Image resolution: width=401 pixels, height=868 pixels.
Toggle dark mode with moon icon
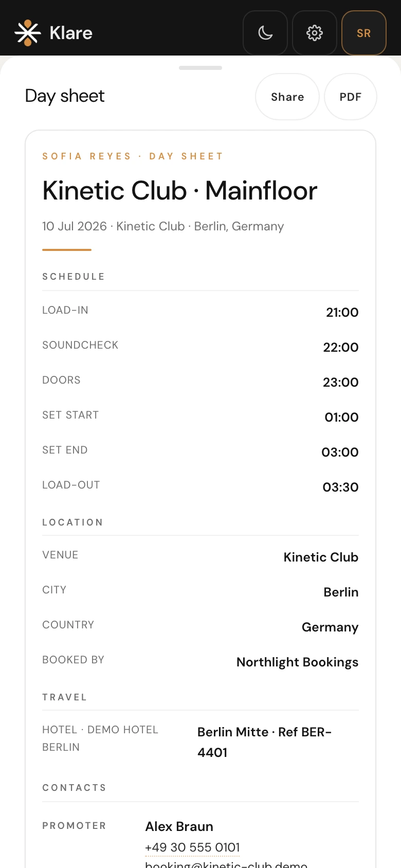pos(265,33)
